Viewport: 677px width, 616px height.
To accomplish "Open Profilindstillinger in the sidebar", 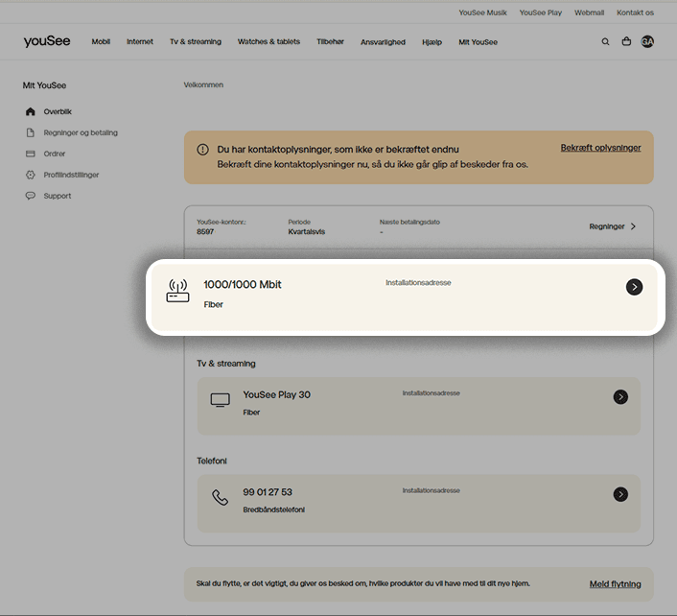I will [x=71, y=175].
